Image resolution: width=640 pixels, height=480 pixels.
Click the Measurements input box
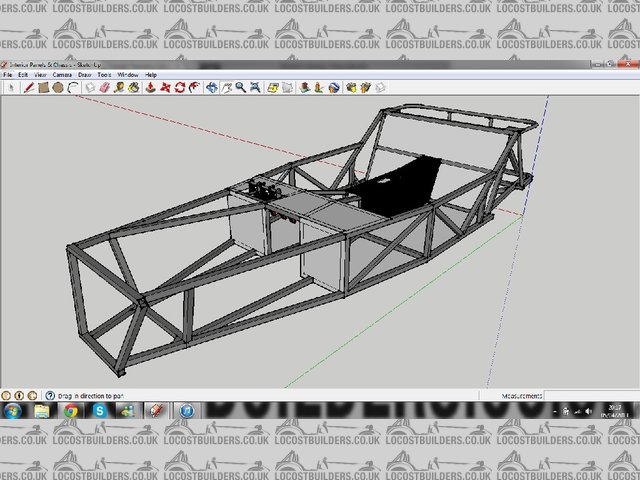point(590,395)
